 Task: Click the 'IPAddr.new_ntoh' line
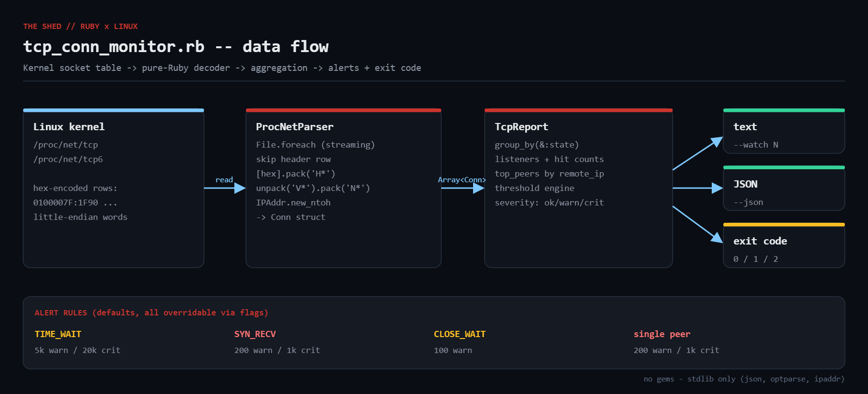pyautogui.click(x=293, y=203)
